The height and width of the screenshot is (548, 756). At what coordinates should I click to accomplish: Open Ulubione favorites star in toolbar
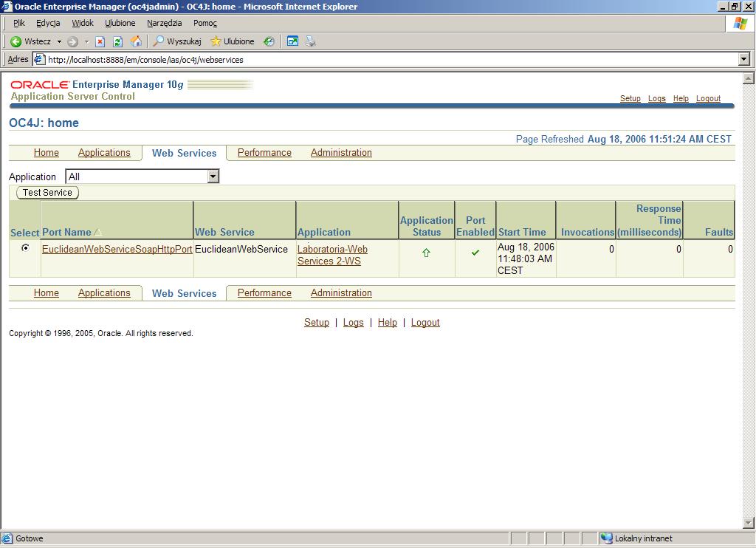pyautogui.click(x=233, y=41)
